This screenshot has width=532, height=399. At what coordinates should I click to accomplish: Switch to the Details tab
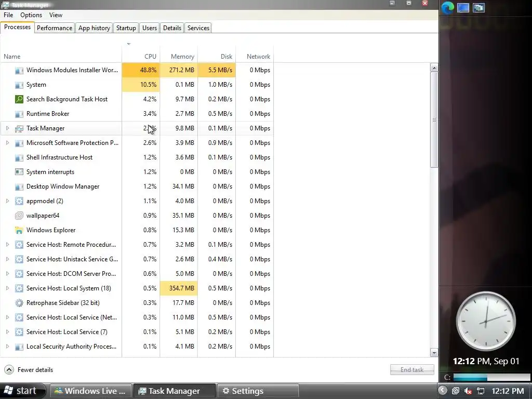click(172, 28)
